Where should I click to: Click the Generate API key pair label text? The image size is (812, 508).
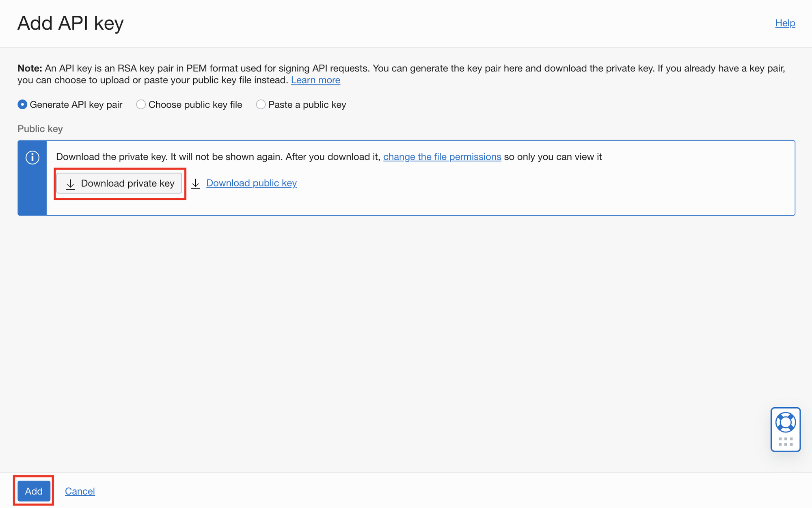pyautogui.click(x=76, y=105)
